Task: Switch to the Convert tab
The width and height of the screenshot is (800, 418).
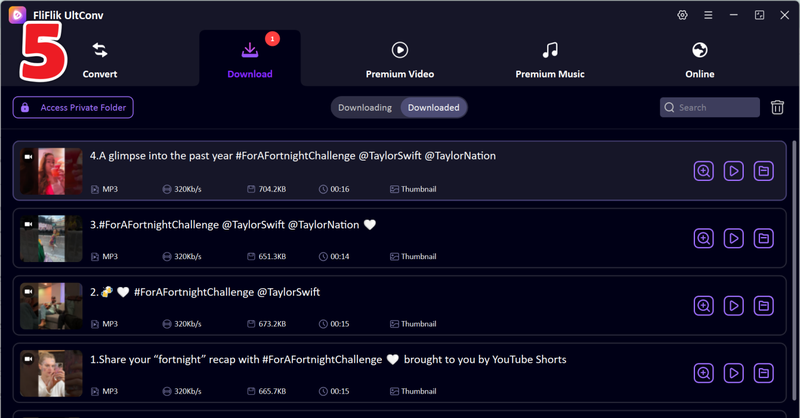Action: [100, 60]
